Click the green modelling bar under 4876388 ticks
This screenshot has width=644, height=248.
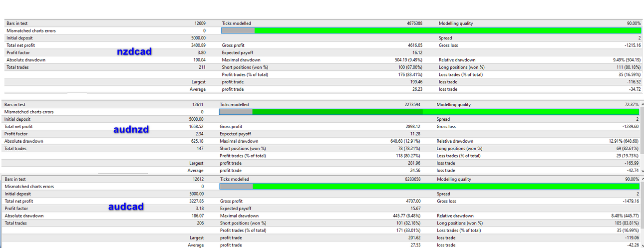[432, 31]
